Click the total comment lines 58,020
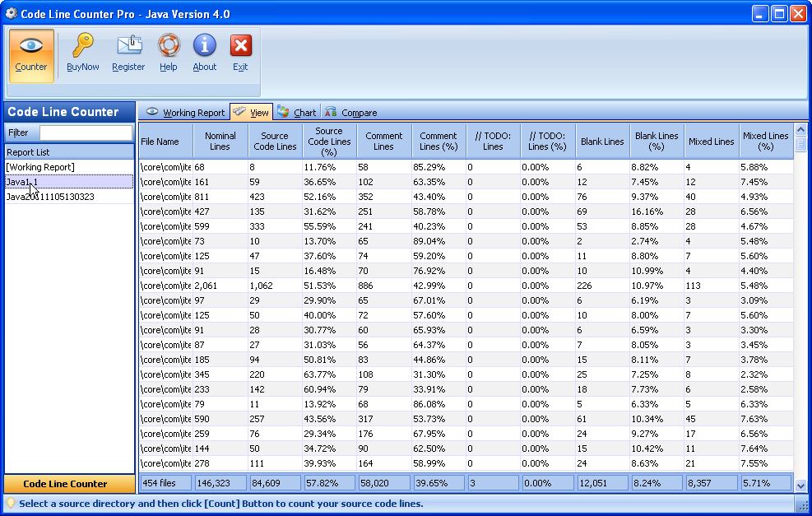812x516 pixels. click(x=383, y=483)
